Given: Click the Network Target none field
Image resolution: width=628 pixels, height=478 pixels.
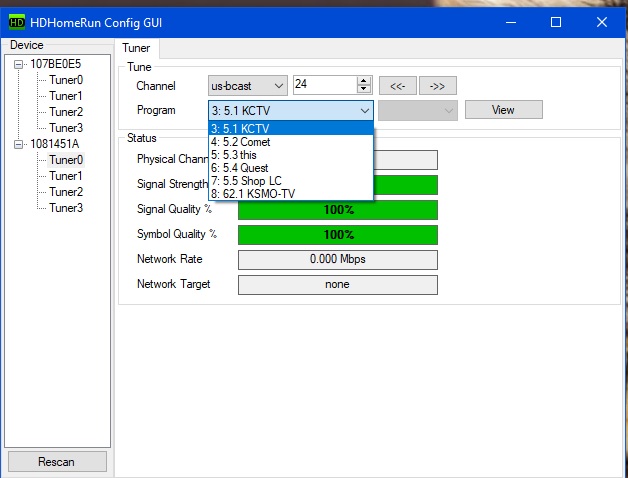Looking at the screenshot, I should click(338, 284).
